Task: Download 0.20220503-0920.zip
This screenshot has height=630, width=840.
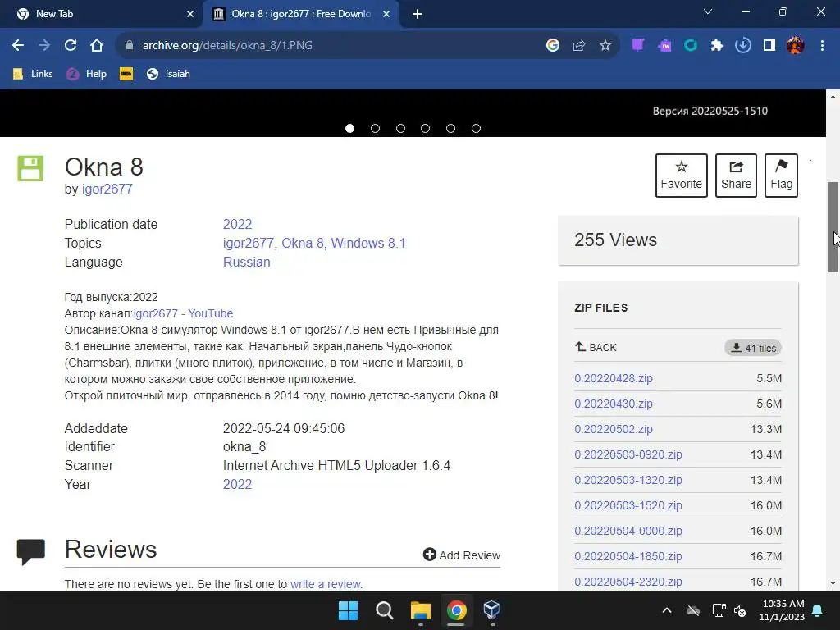Action: [628, 454]
